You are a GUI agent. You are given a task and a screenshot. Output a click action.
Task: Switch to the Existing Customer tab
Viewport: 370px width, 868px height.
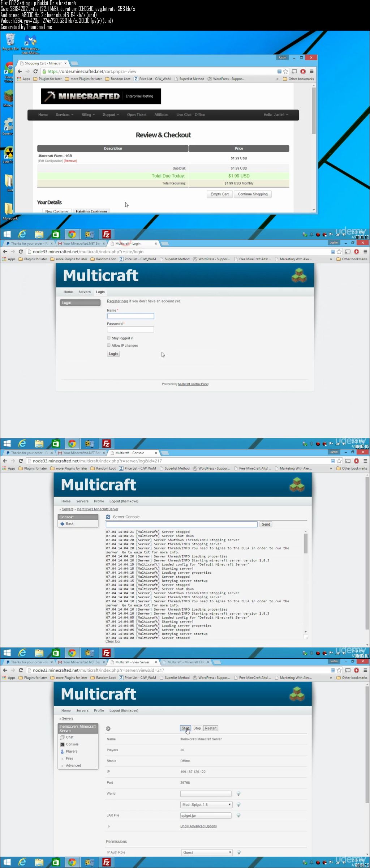91,211
